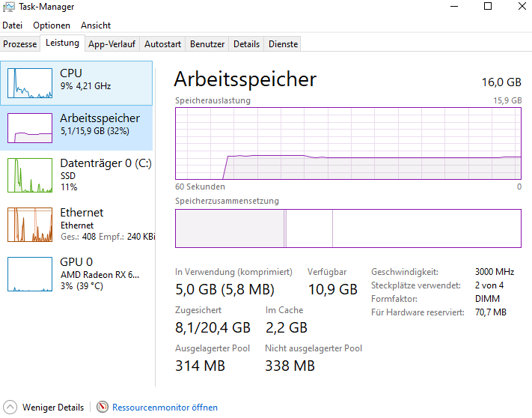Select the Arbeitsspeicher mini graph thumbnail
Image resolution: width=532 pixels, height=418 pixels.
point(29,127)
